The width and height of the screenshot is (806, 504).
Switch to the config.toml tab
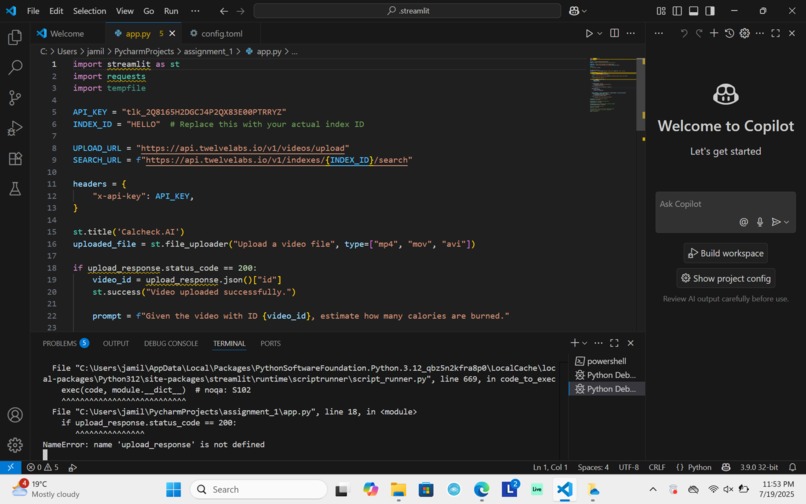(x=222, y=33)
